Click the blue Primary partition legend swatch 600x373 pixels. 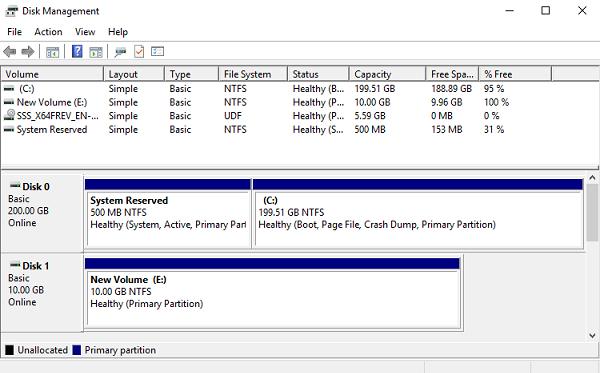[77, 350]
